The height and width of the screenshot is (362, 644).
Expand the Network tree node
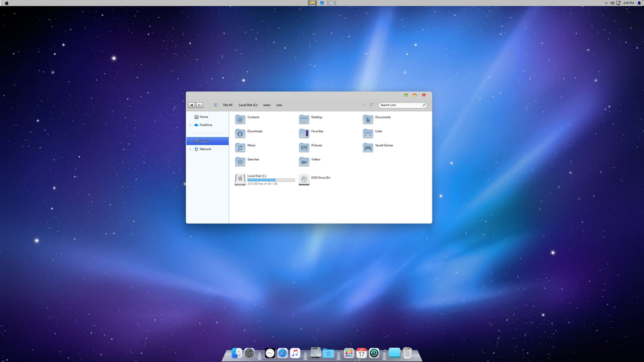(x=190, y=149)
